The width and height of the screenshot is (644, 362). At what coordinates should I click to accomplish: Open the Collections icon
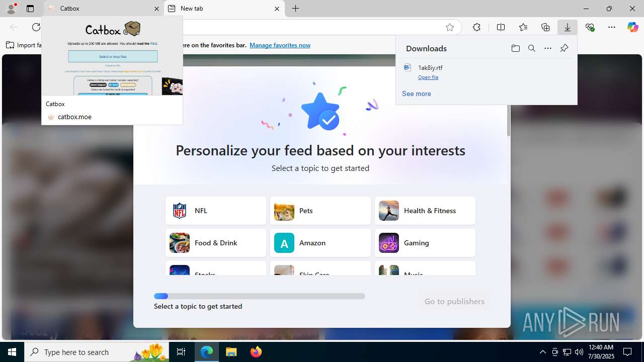[545, 27]
